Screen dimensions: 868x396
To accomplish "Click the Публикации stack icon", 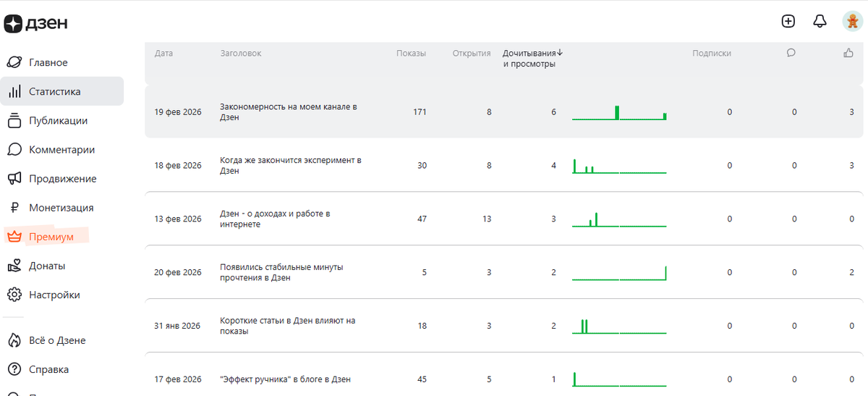I will (14, 121).
